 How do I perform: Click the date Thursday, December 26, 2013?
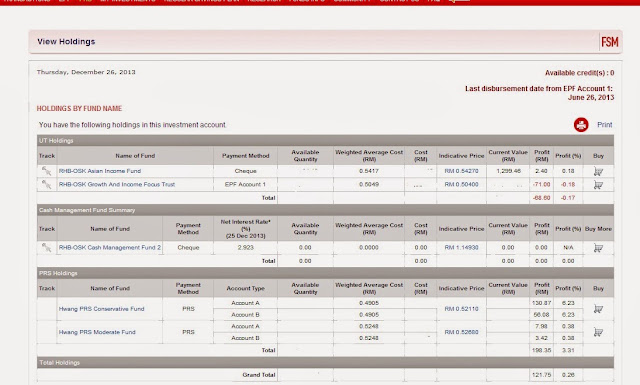[86, 72]
